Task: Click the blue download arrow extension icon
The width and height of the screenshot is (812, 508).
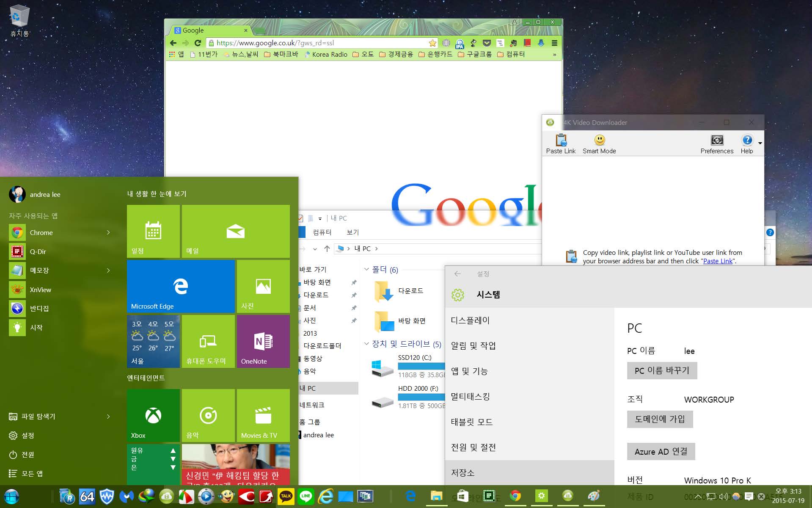Action: [541, 43]
